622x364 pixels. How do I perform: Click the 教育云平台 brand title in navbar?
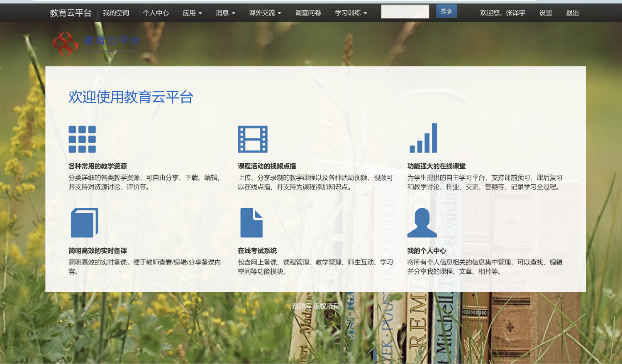click(x=71, y=13)
